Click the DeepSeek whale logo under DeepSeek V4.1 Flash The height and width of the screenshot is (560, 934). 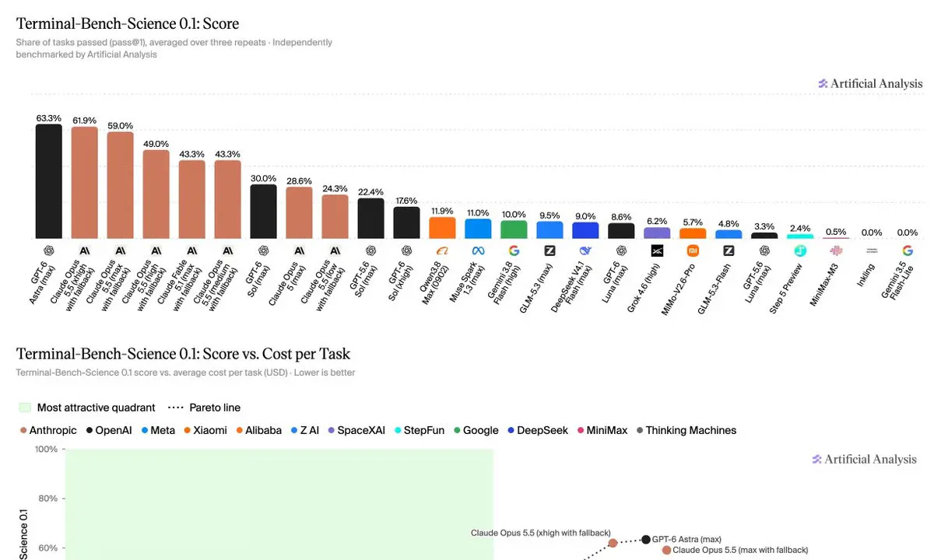[x=585, y=250]
